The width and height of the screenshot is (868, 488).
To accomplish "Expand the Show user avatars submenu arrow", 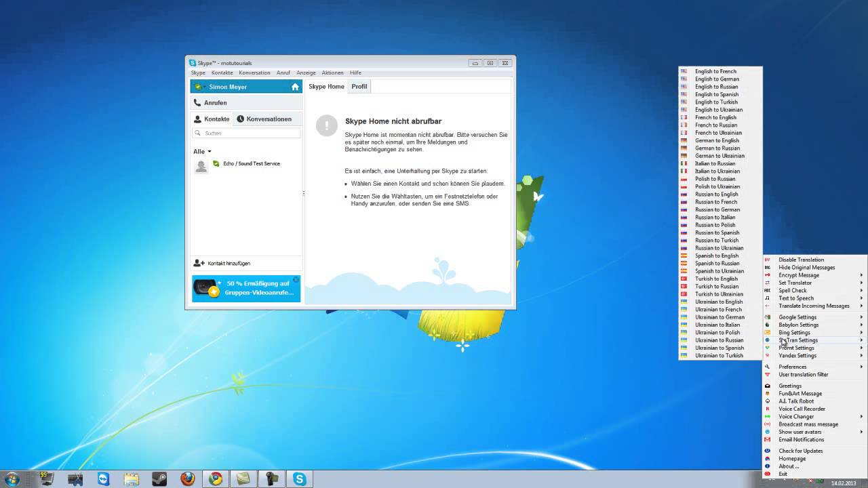I will click(x=862, y=432).
